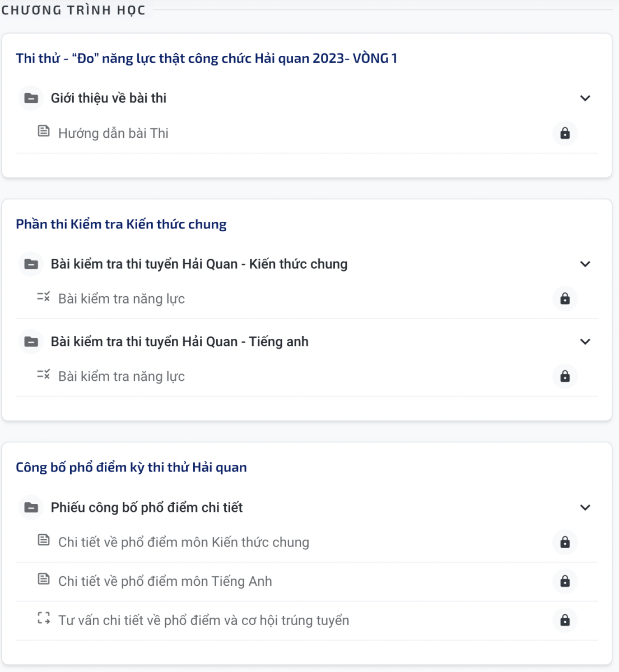Collapse Phiếu công bố phổ điểm chi tiết chevron
619x672 pixels.
click(585, 507)
